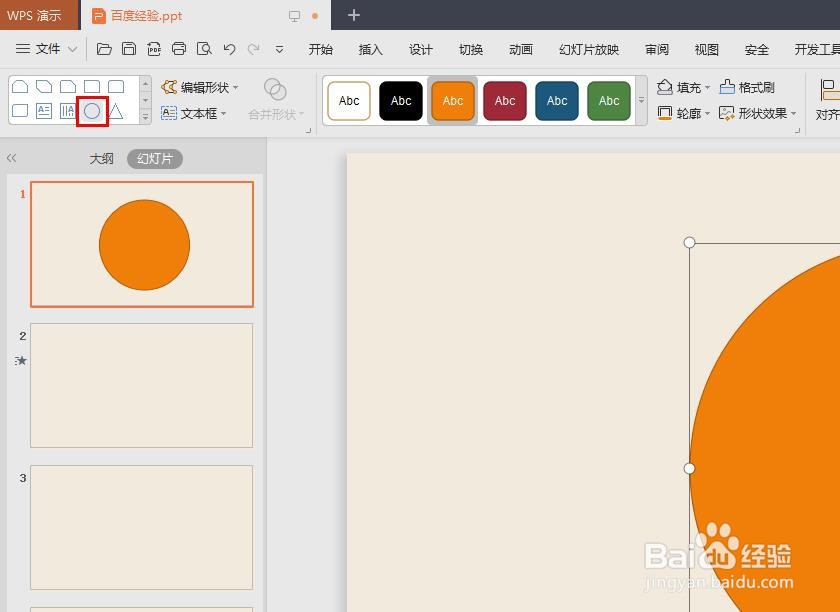Choose the first shape with rounded top corners

(20, 86)
